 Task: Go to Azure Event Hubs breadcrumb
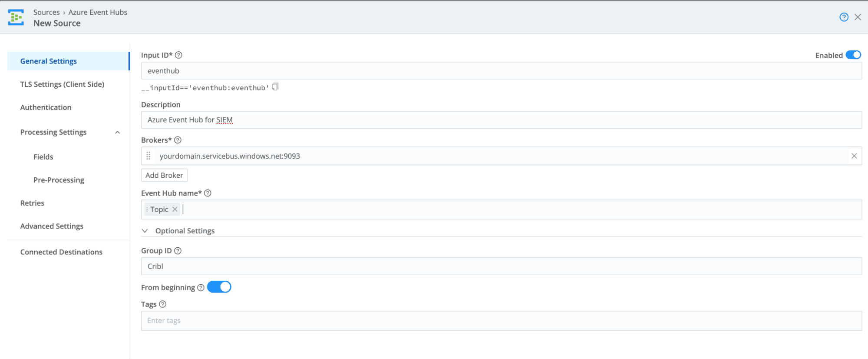[98, 12]
